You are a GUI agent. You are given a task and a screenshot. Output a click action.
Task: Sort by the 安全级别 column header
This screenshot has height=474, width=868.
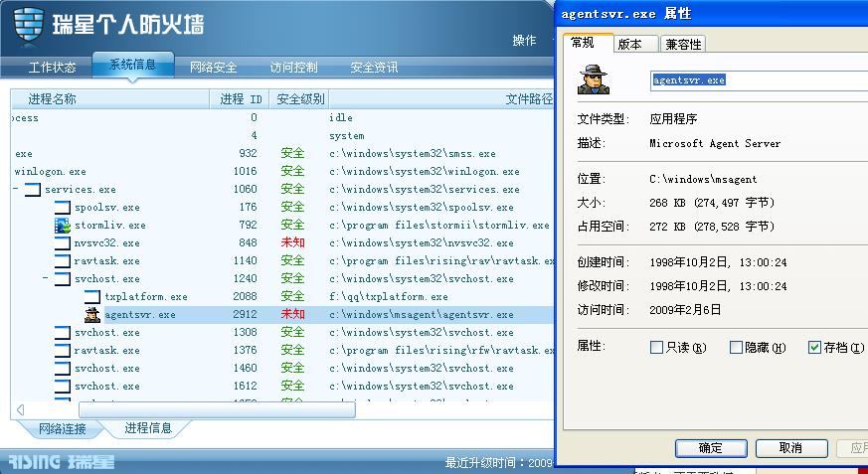300,99
